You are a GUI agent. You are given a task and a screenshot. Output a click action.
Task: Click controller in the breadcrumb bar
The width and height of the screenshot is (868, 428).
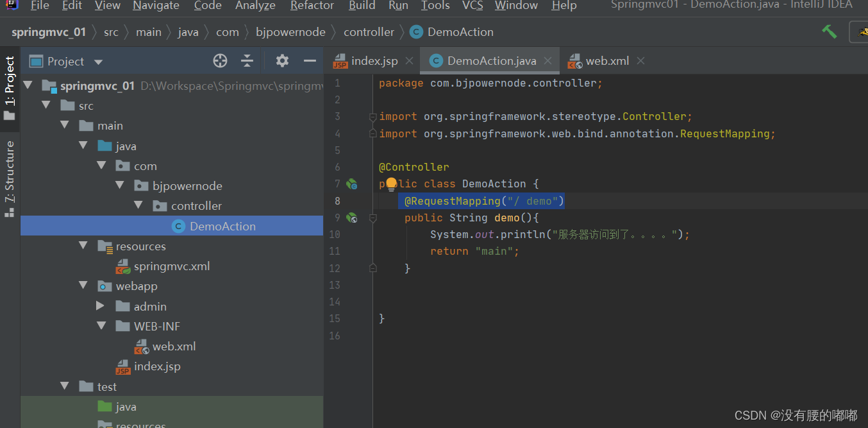click(x=369, y=32)
